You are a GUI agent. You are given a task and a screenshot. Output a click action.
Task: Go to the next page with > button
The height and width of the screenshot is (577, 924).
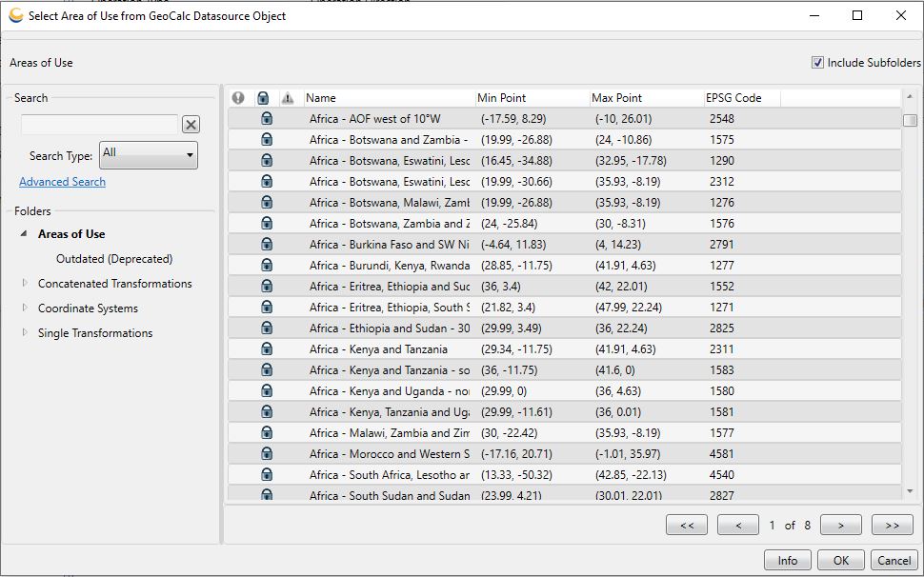coord(841,525)
